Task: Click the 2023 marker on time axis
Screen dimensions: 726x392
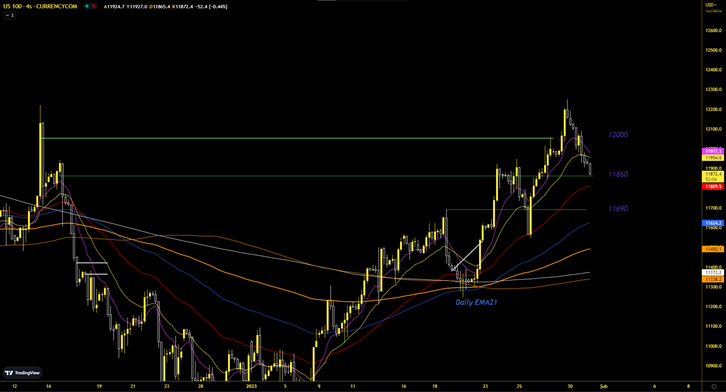Action: 251,386
